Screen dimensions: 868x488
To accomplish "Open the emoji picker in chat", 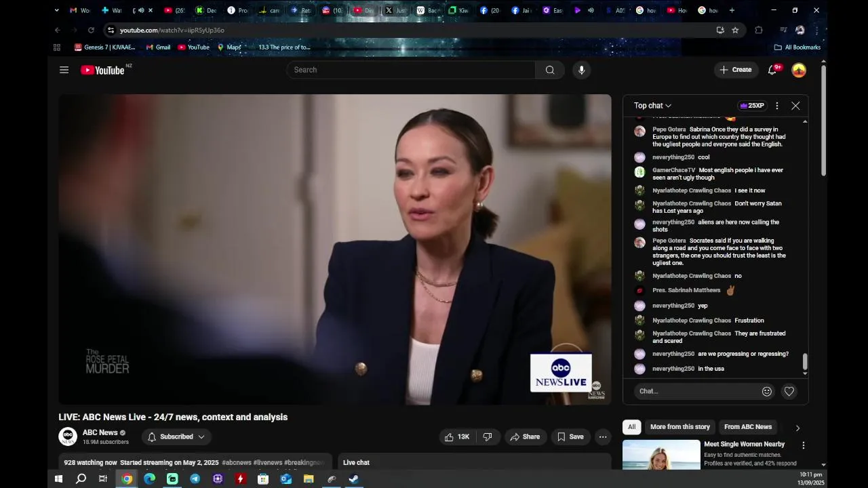I will 767,391.
